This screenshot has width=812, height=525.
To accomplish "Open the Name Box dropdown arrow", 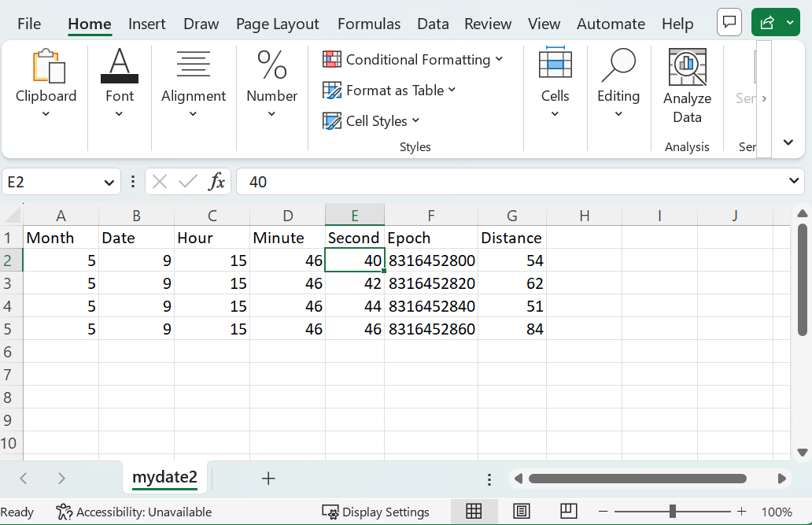I will (x=109, y=183).
